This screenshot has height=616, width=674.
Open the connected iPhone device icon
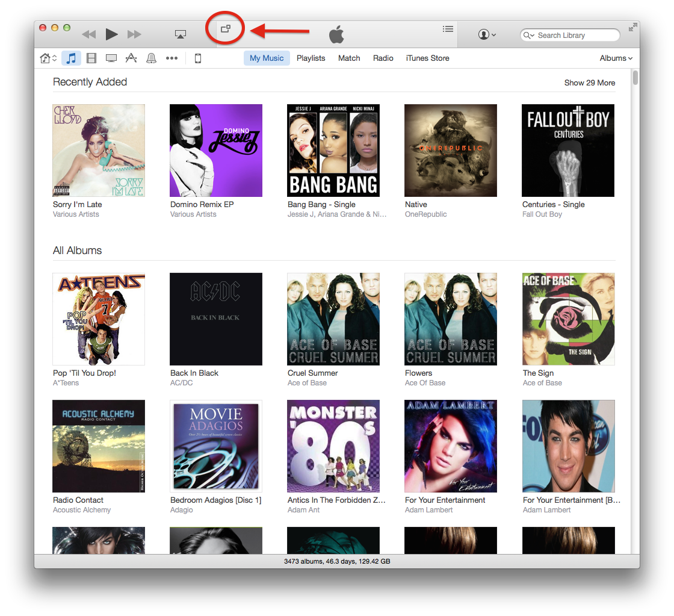198,58
